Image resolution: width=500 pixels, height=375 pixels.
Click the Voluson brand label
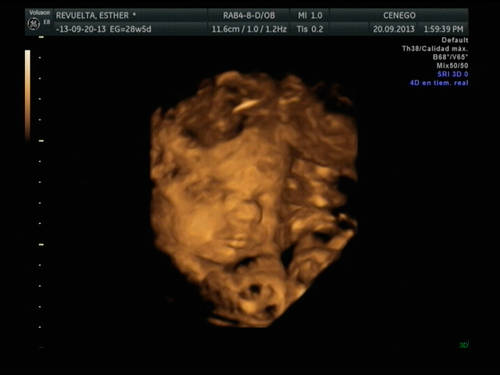point(39,13)
